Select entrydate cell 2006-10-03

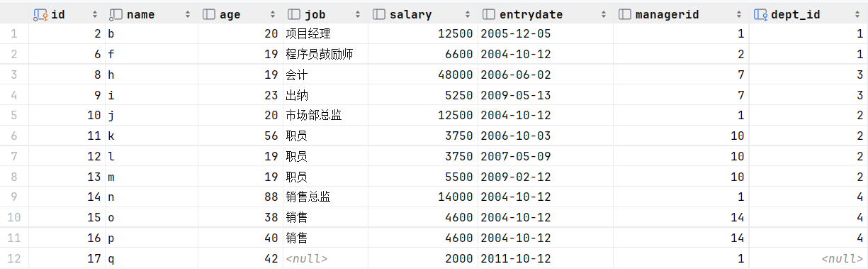[545, 136]
